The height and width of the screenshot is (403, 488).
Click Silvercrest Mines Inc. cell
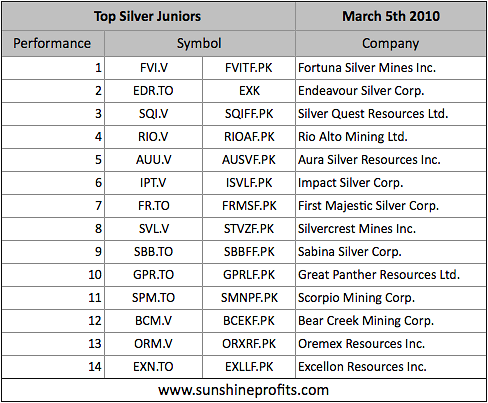[391, 229]
